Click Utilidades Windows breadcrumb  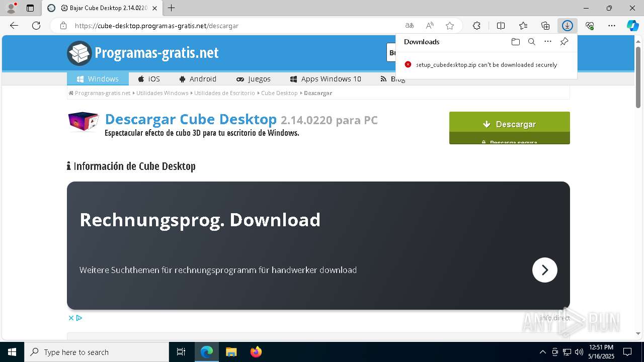[x=162, y=93]
